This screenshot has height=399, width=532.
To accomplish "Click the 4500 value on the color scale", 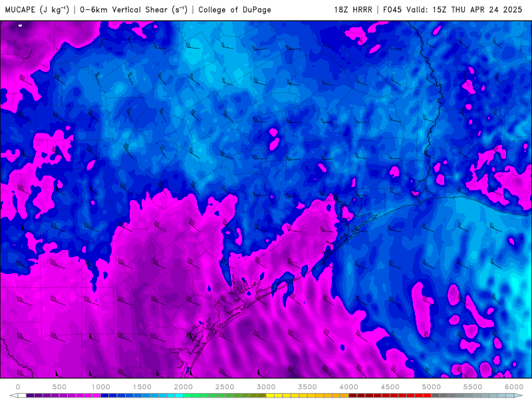I will 390,387.
